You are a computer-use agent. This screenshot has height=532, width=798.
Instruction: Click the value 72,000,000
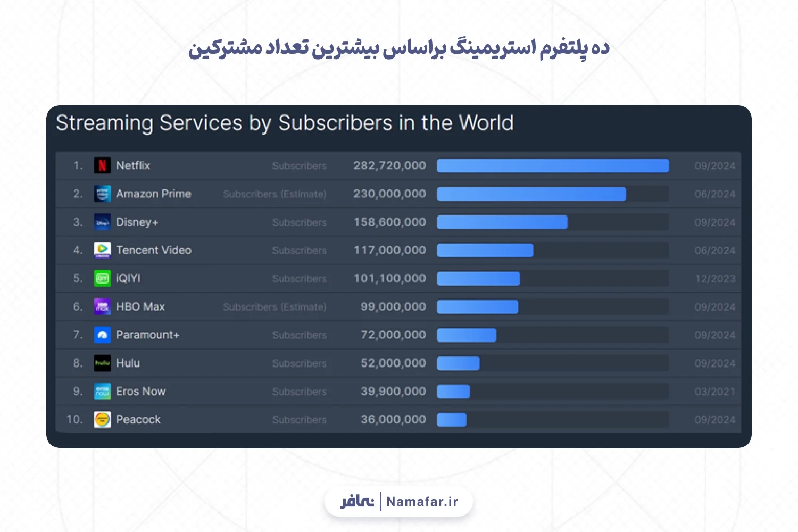(x=393, y=335)
